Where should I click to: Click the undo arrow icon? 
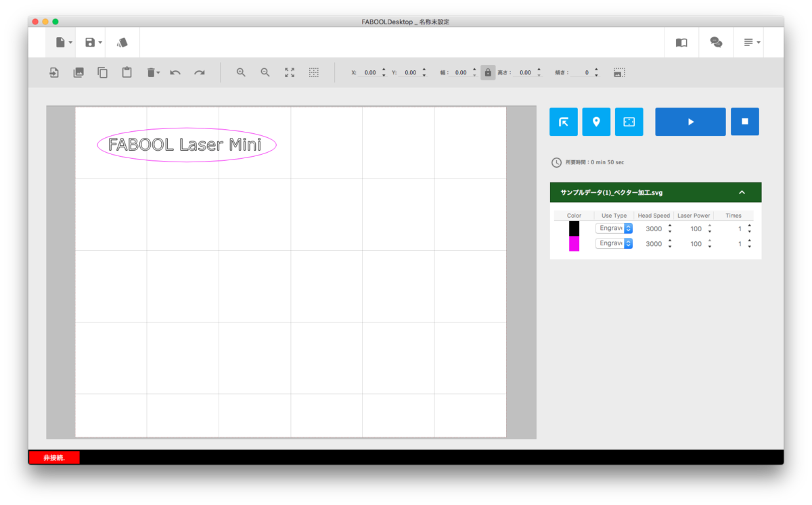tap(175, 72)
